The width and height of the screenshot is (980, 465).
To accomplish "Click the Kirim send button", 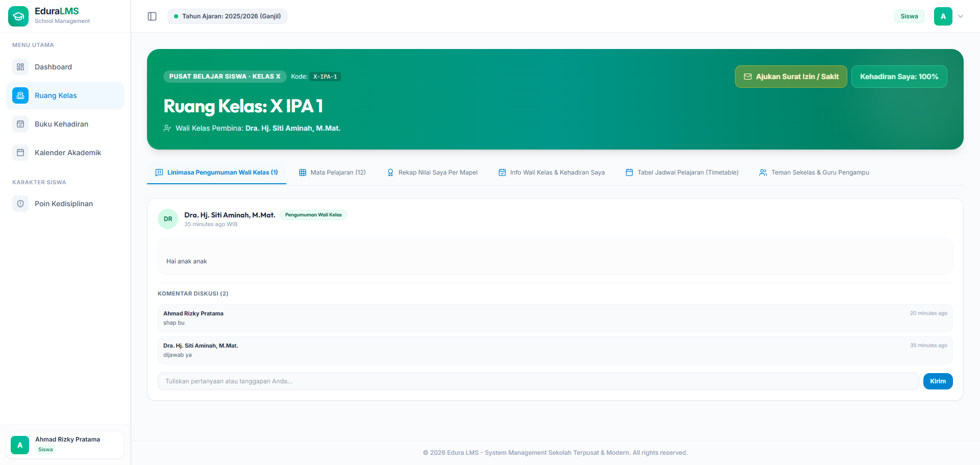I will 938,381.
